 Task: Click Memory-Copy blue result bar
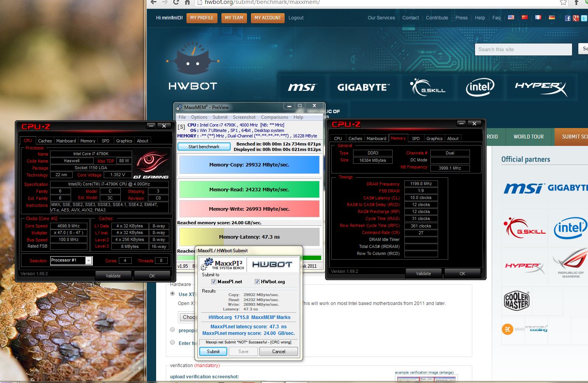coord(249,165)
